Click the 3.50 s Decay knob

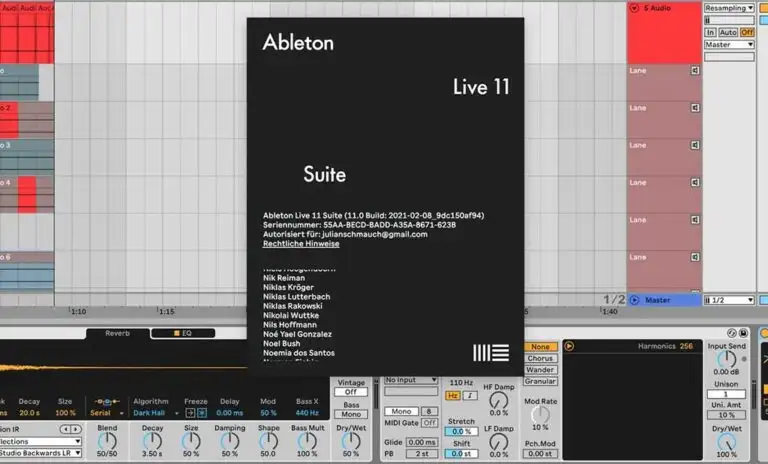[x=152, y=441]
